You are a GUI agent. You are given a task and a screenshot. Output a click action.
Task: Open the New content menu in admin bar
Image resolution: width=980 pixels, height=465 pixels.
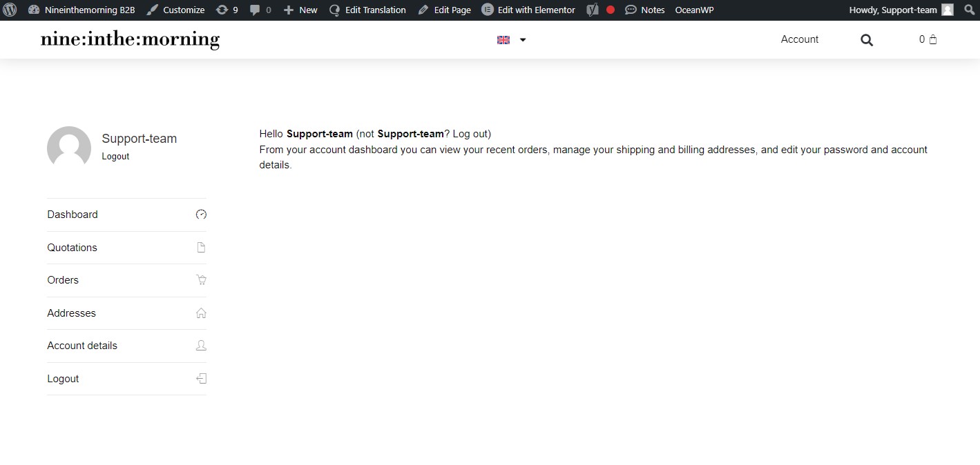[x=300, y=10]
